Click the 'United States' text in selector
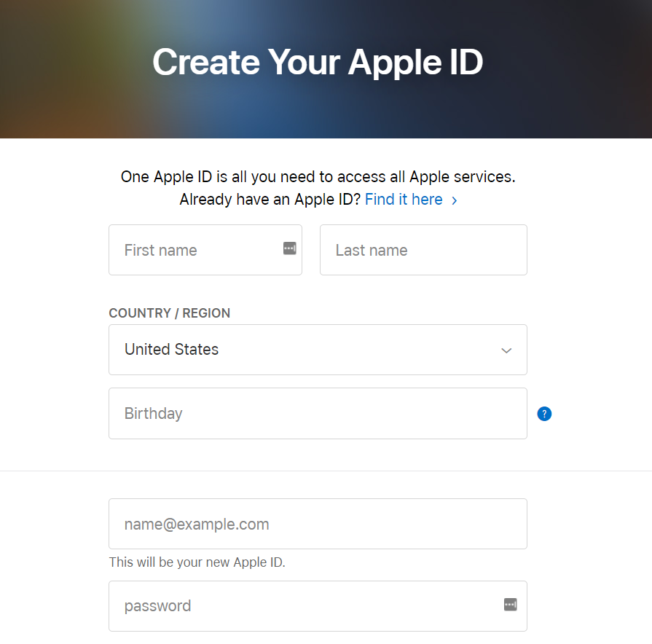 (171, 349)
